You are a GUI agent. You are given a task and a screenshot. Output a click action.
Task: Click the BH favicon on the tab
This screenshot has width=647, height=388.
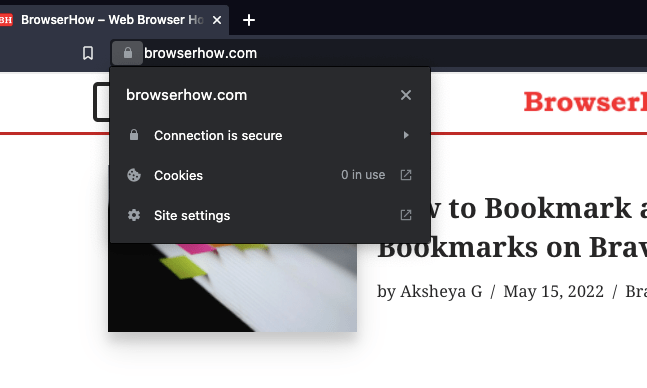[x=6, y=19]
